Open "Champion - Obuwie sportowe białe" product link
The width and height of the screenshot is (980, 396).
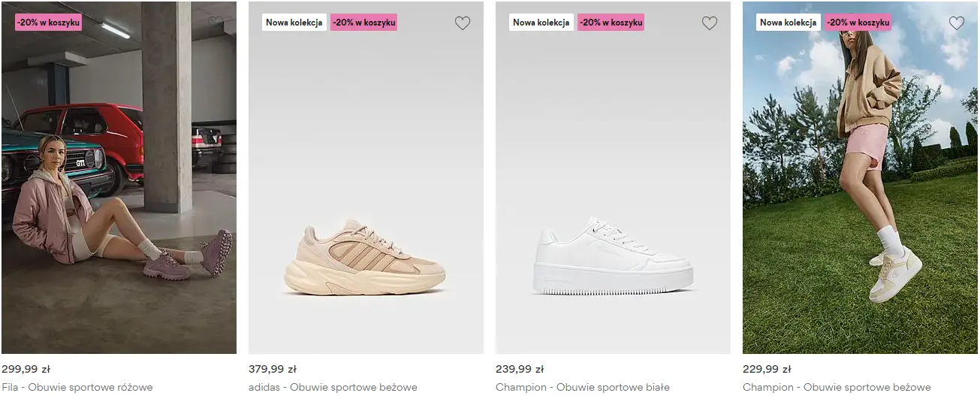pyautogui.click(x=582, y=388)
